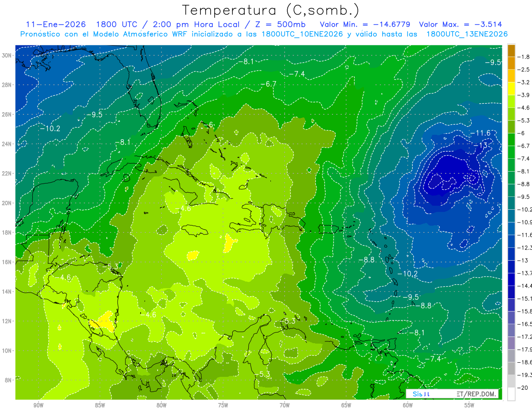Viewport: 532px width, 411px height.
Task: Click the '12N' latitude axis label
Action: 7,321
